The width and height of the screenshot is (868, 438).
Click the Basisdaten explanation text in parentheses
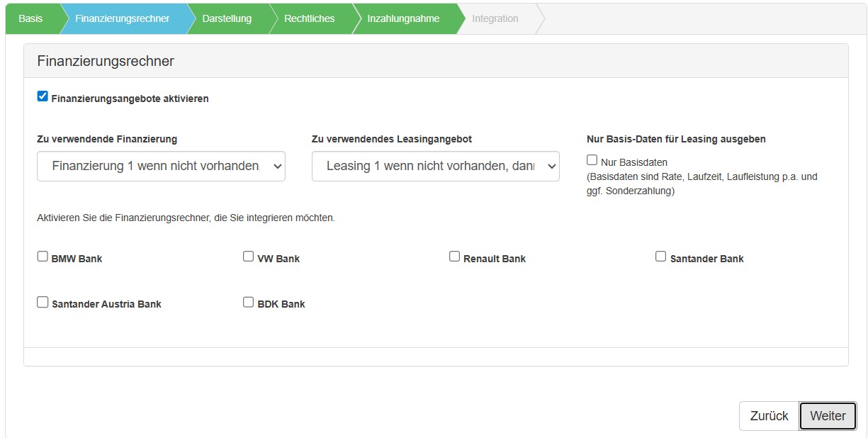(x=701, y=184)
